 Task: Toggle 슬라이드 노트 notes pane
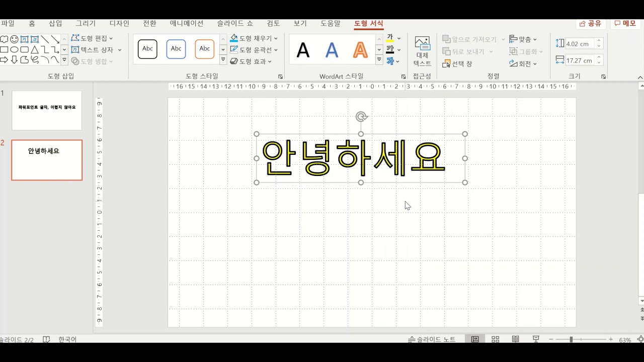432,340
